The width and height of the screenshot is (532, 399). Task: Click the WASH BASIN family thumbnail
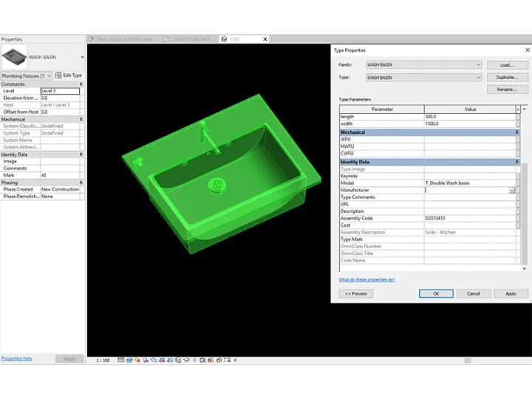(x=14, y=58)
